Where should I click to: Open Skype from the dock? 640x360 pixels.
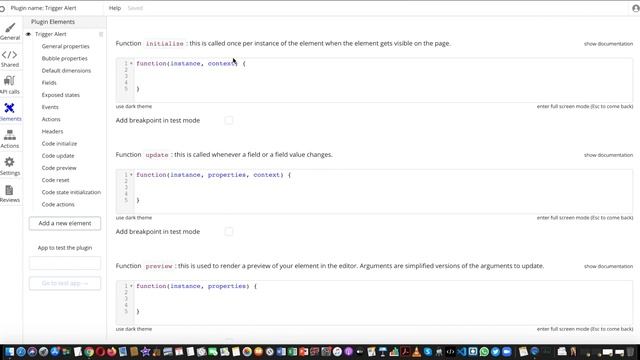click(428, 352)
